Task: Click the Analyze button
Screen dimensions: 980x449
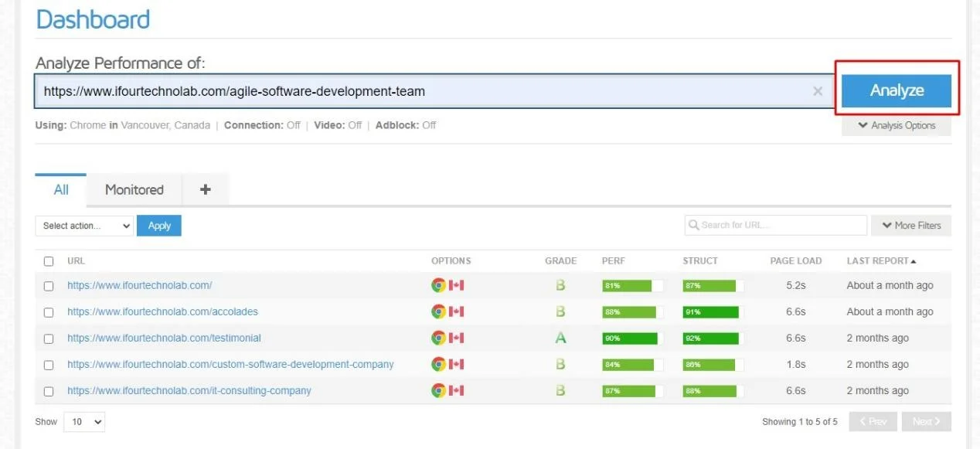Action: click(x=896, y=90)
